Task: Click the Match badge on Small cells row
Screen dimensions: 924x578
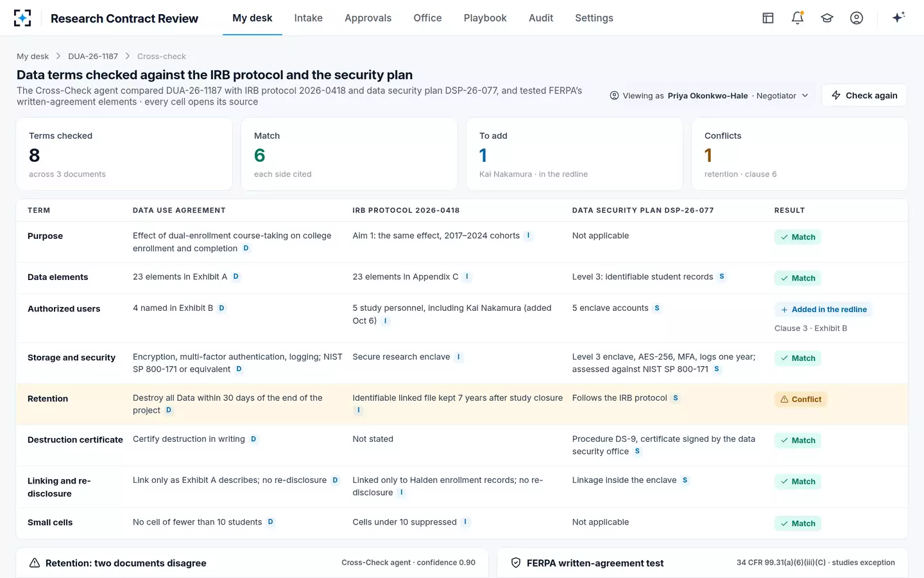Action: [x=798, y=523]
